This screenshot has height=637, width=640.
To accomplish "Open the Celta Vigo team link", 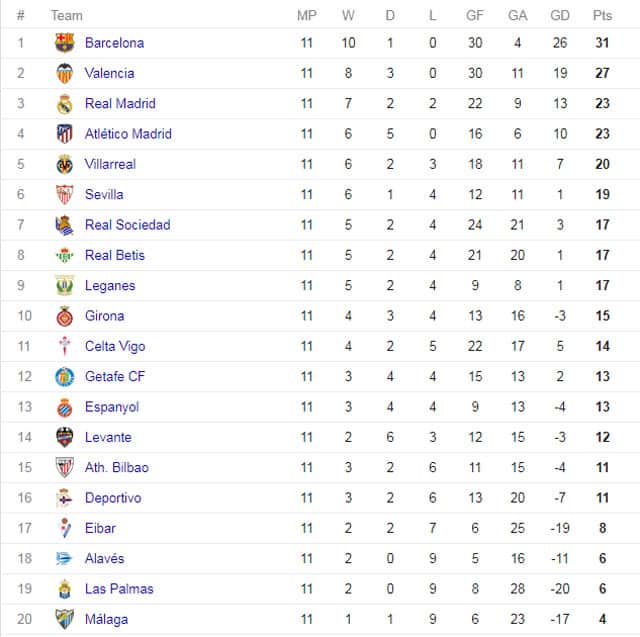I will tap(115, 346).
